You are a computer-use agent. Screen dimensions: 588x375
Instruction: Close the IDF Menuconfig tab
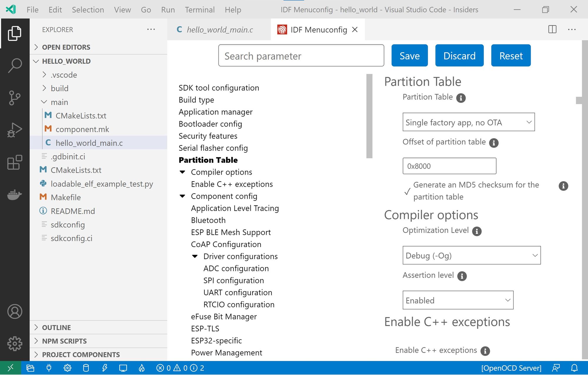click(x=355, y=29)
